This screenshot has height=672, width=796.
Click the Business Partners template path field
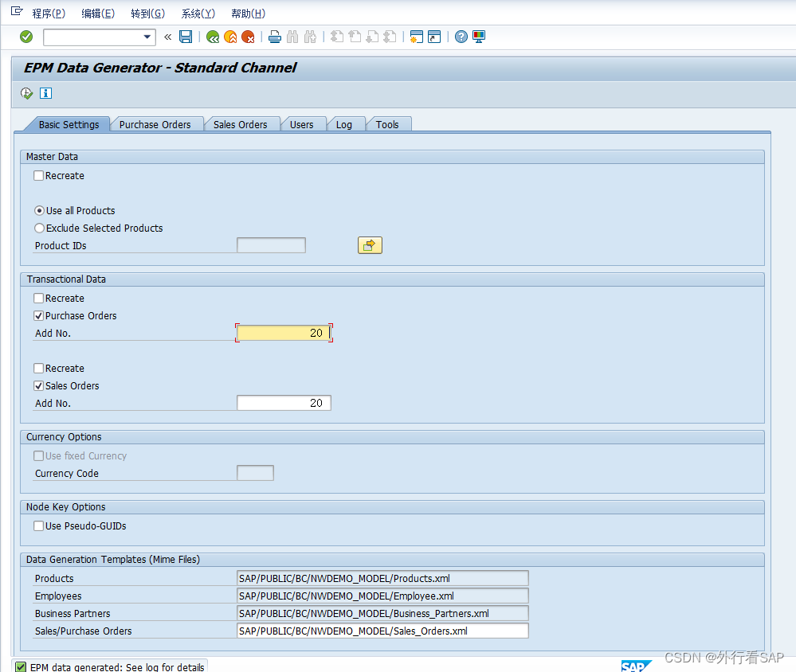point(382,613)
